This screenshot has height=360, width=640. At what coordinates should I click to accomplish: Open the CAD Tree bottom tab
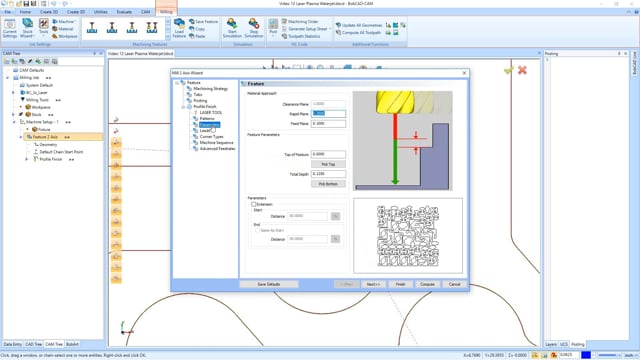[x=33, y=344]
